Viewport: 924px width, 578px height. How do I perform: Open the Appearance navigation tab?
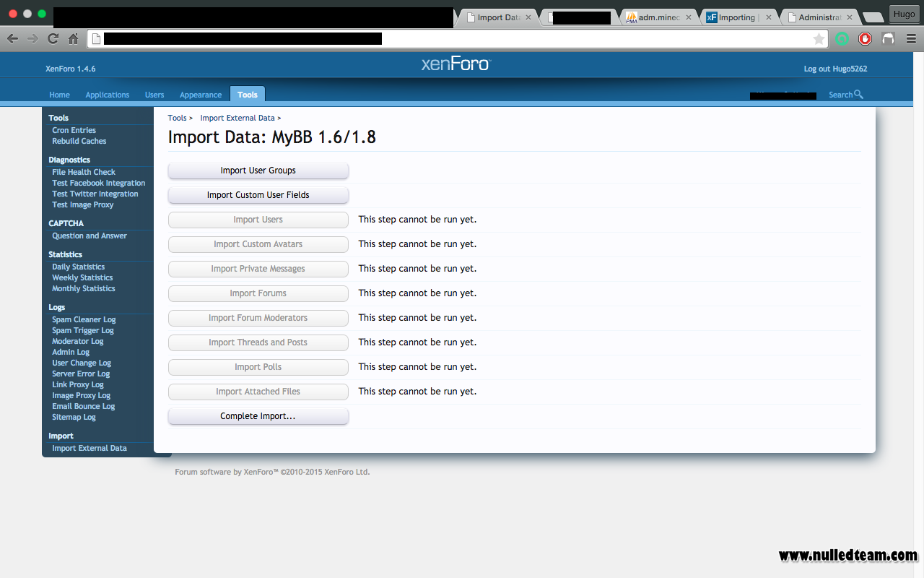coord(201,95)
